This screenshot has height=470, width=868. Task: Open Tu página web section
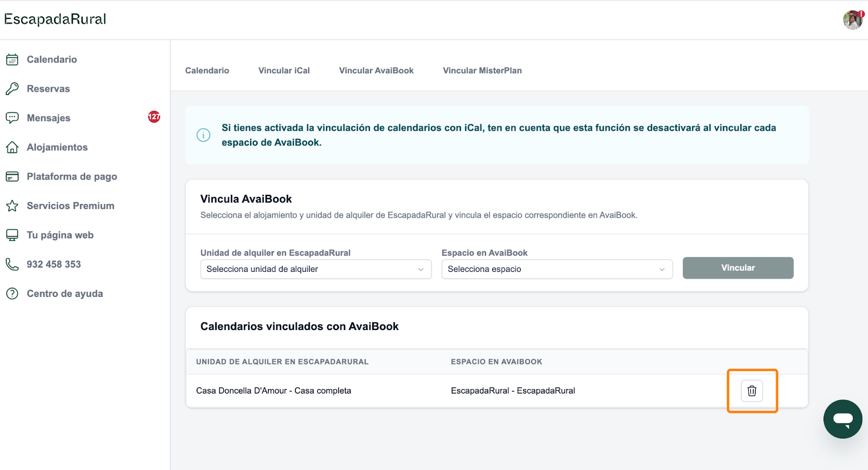[x=60, y=235]
